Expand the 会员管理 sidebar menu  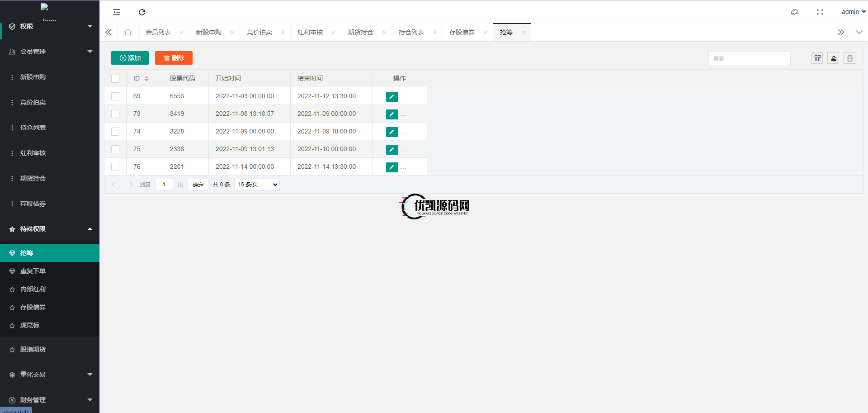coord(50,52)
